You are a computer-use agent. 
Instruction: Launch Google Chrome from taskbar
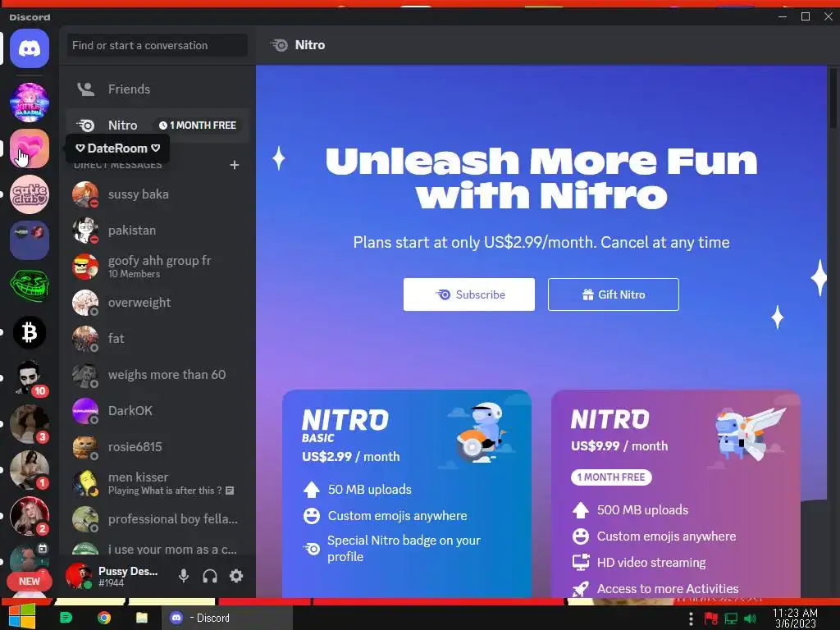(x=104, y=618)
